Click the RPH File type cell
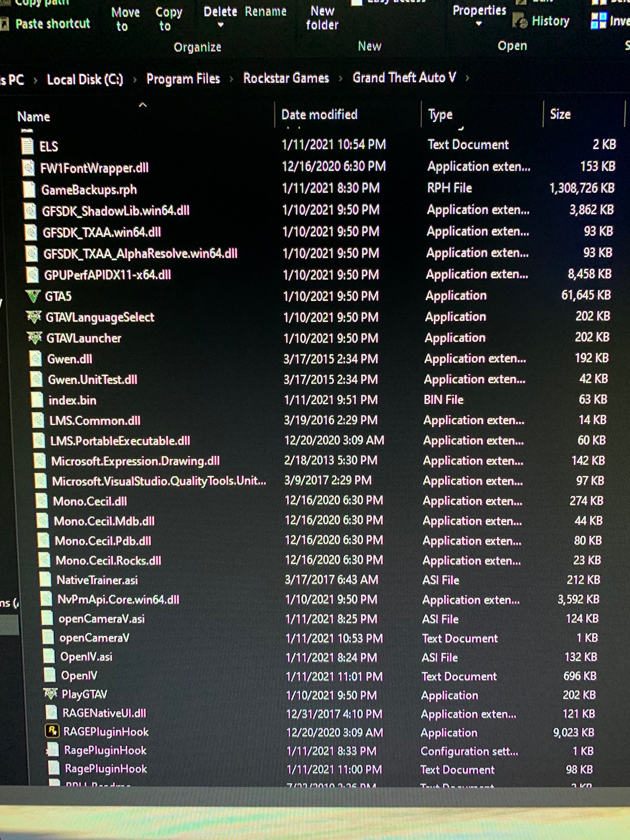630x840 pixels. coord(450,188)
